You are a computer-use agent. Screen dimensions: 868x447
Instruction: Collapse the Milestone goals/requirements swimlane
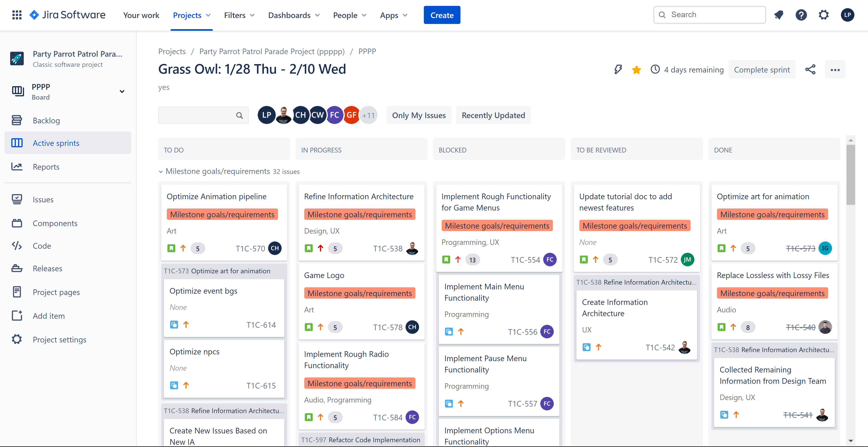(x=161, y=172)
